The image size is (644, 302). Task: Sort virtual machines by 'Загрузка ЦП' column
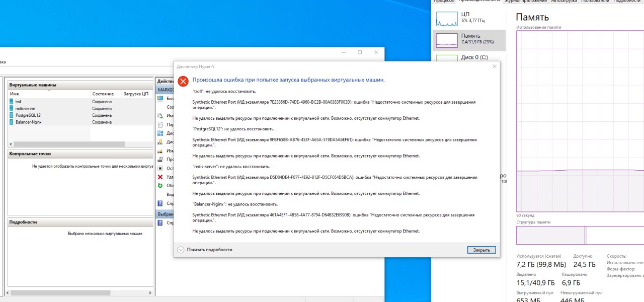click(x=137, y=94)
